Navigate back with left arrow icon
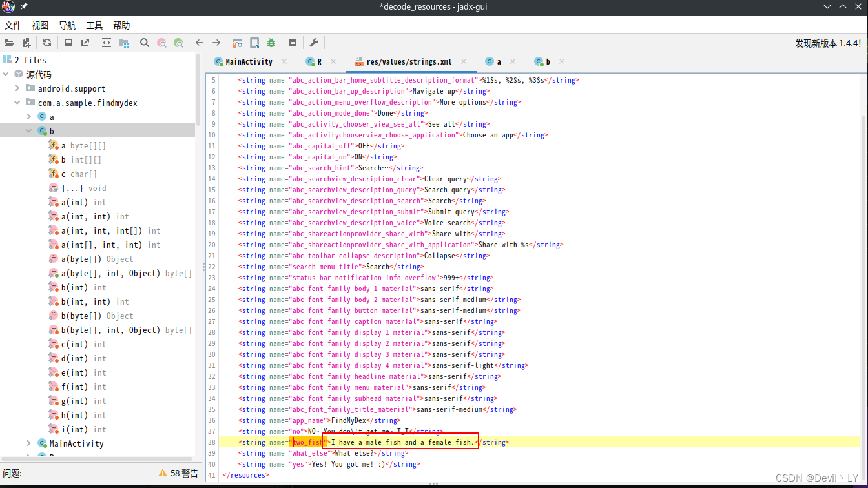Viewport: 868px width, 488px height. (x=200, y=43)
